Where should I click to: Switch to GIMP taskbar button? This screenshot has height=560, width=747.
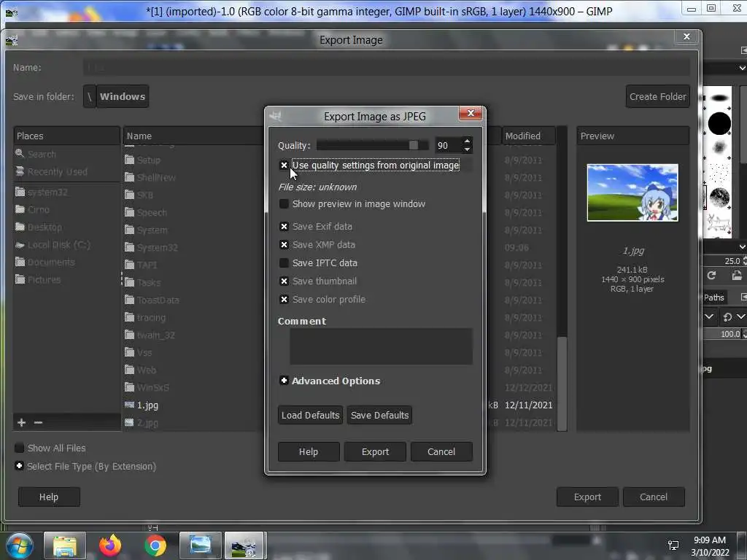click(x=244, y=545)
